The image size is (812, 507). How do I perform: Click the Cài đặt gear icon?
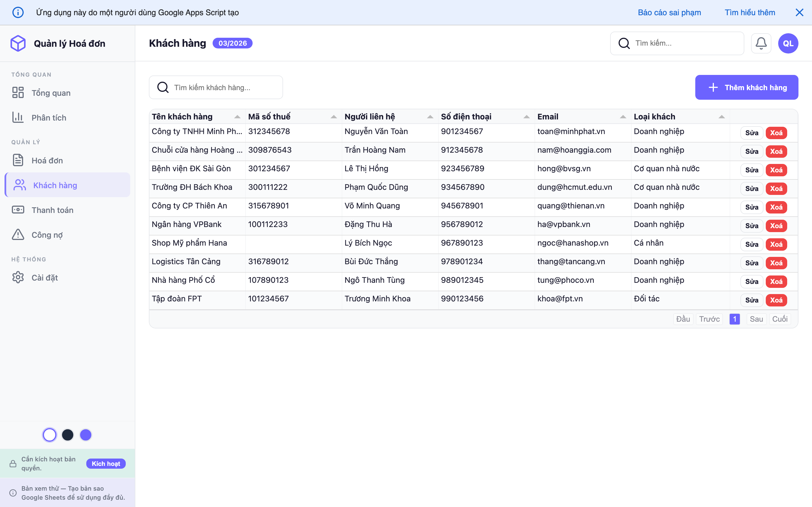coord(18,278)
